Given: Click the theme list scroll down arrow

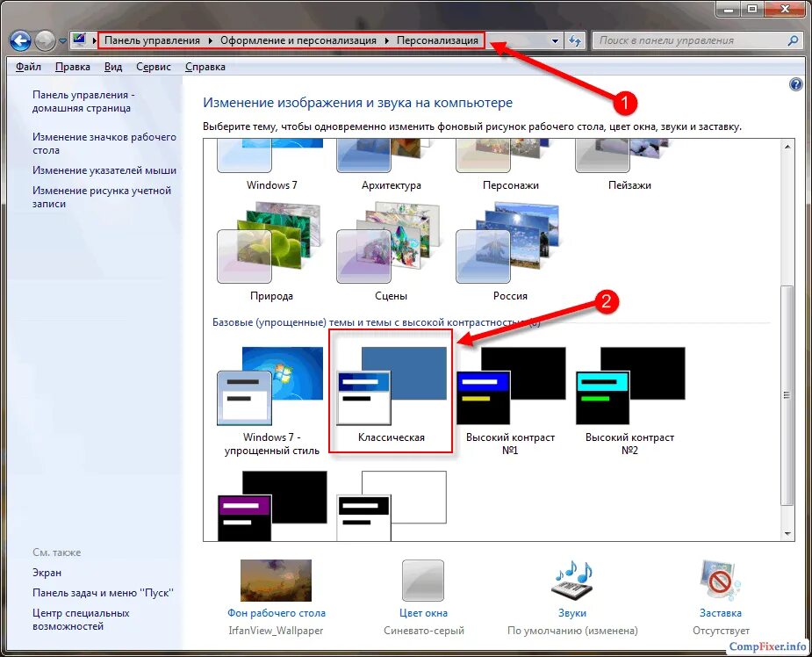Looking at the screenshot, I should (787, 534).
